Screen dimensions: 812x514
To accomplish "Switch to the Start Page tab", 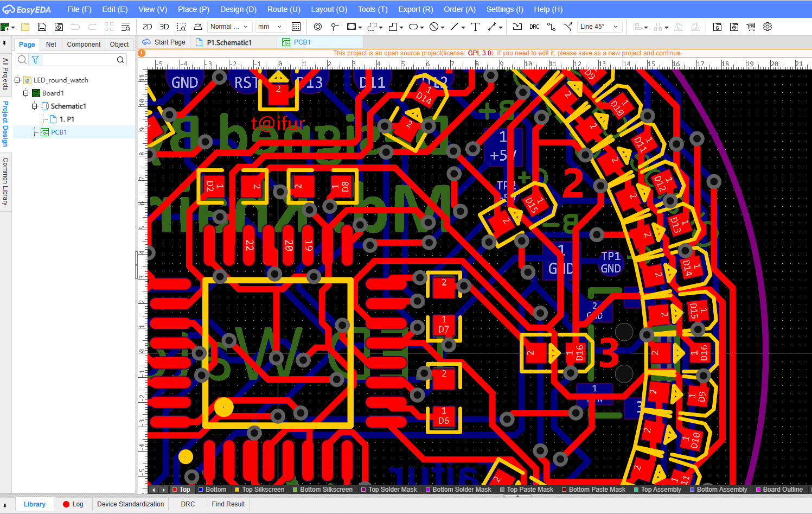I will [164, 42].
